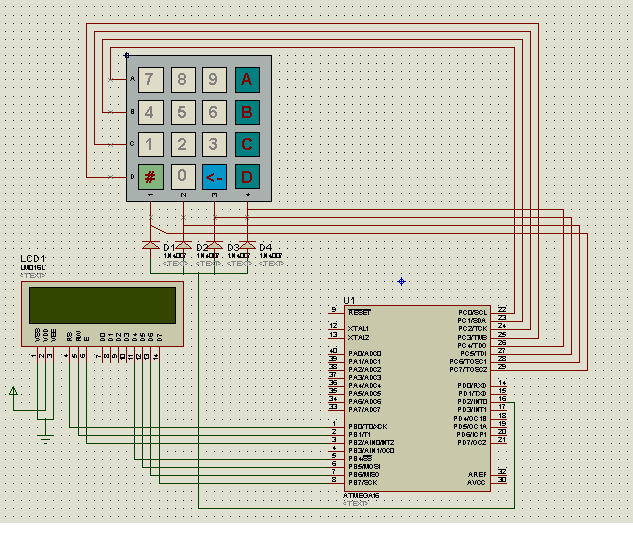Select the D2 diode label
The image size is (633, 540).
click(202, 247)
